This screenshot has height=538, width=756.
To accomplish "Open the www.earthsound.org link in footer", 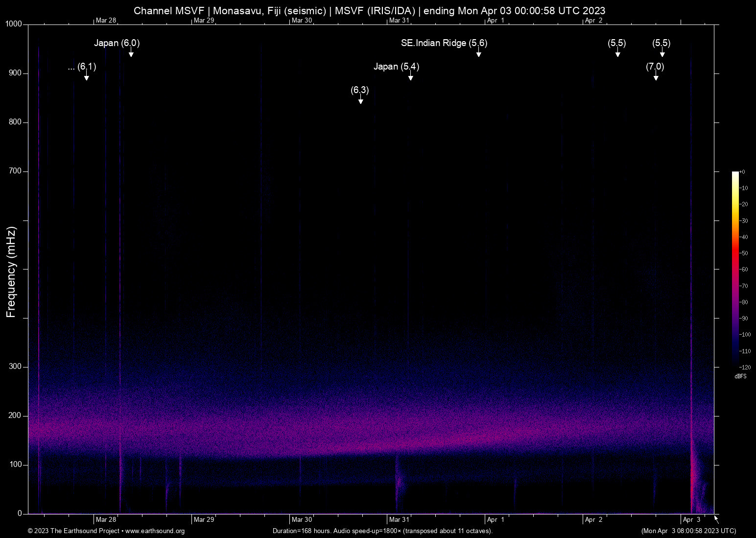I will 155,531.
